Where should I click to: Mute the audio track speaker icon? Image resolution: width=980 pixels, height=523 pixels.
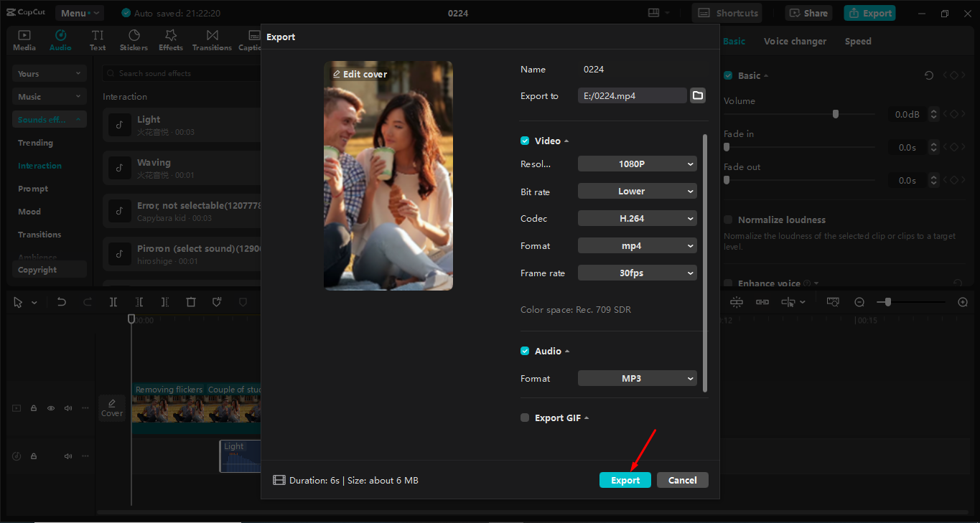[68, 456]
